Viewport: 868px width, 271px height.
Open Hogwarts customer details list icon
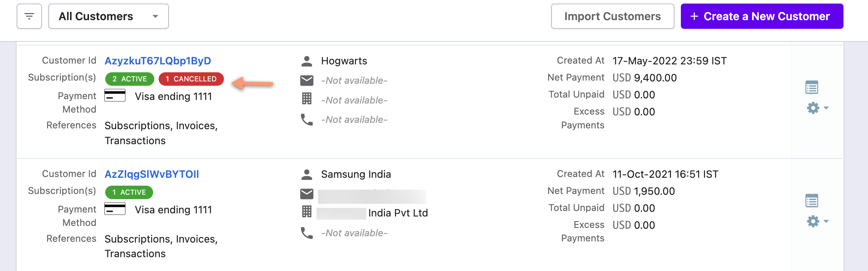[811, 87]
